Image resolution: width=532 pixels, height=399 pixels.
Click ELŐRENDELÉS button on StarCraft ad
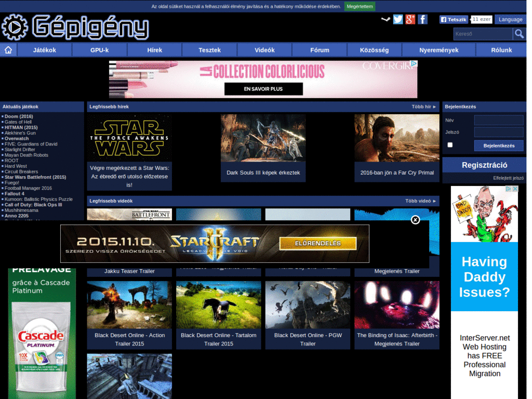click(317, 243)
